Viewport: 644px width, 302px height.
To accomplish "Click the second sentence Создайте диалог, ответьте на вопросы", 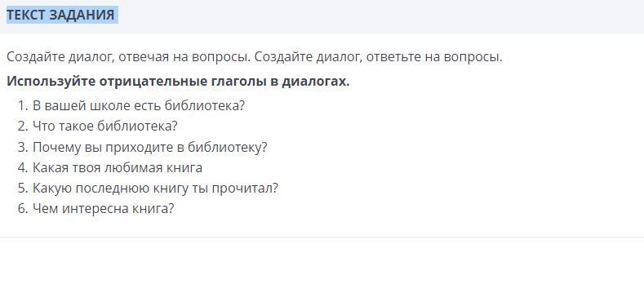I will tap(378, 57).
